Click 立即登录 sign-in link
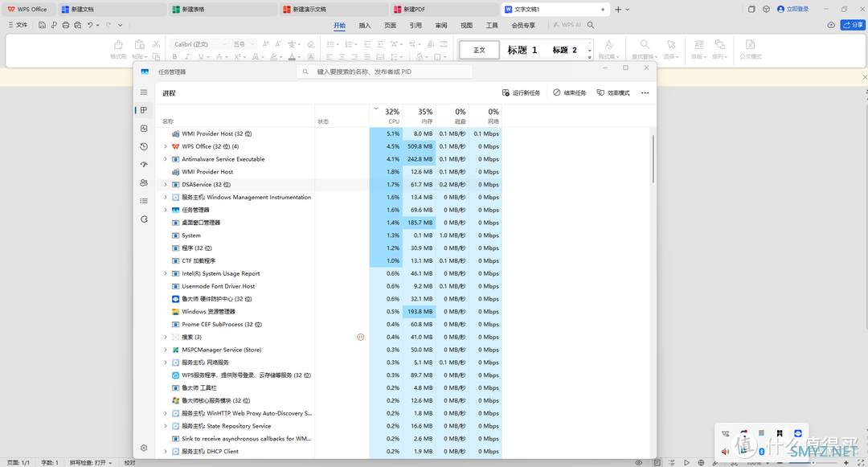Screen dimensions: 868x467 click(x=793, y=10)
